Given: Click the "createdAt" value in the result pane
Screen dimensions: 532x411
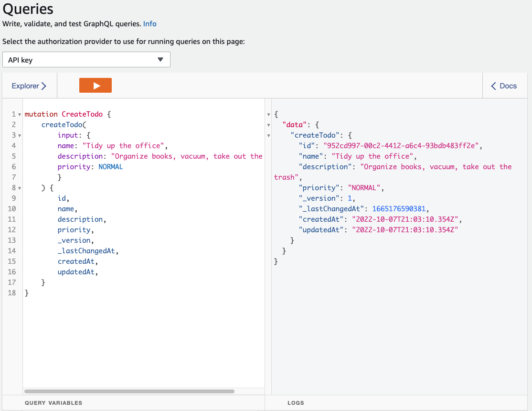Looking at the screenshot, I should coord(405,219).
